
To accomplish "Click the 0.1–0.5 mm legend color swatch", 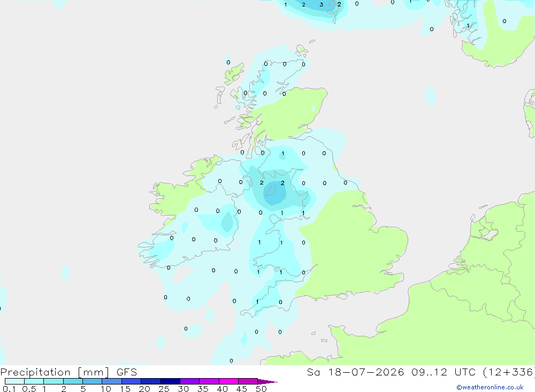I will (x=14, y=381).
